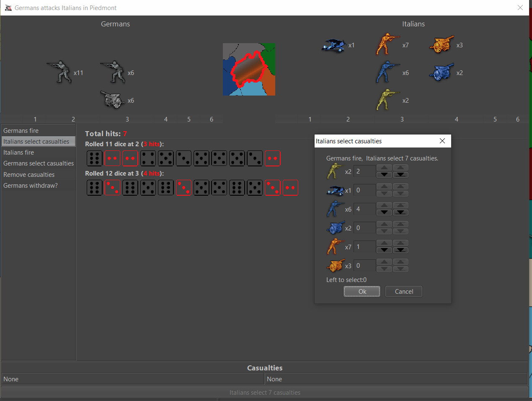This screenshot has width=532, height=401.
Task: Click the orange artillery icon in casualties dialog
Action: point(335,266)
